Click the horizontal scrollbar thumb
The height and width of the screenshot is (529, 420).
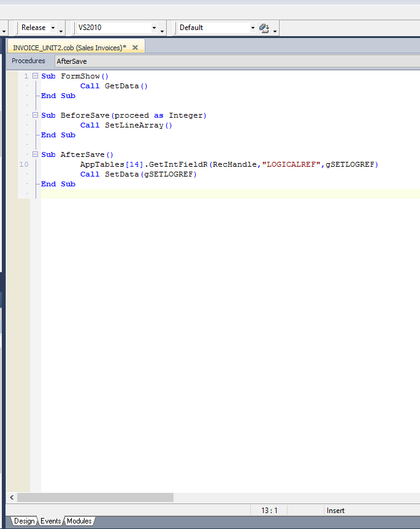[95, 497]
